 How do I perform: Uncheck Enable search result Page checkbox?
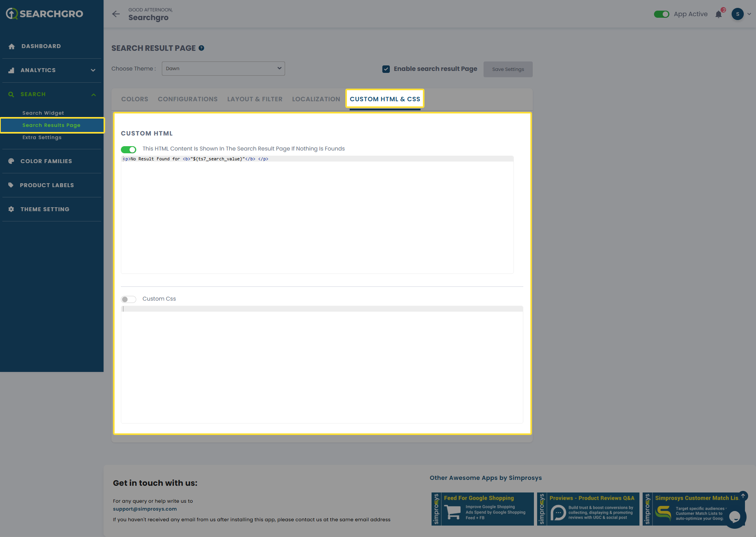click(386, 69)
